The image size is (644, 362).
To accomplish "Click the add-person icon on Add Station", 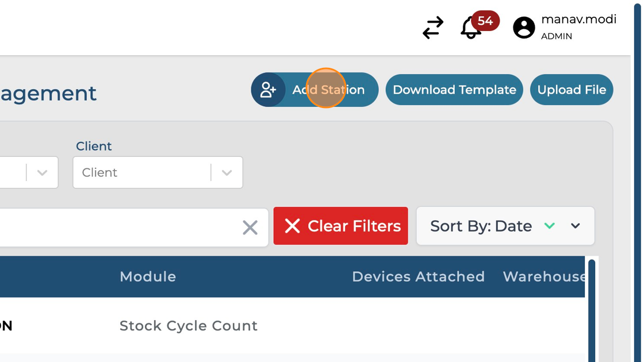I will coord(269,90).
